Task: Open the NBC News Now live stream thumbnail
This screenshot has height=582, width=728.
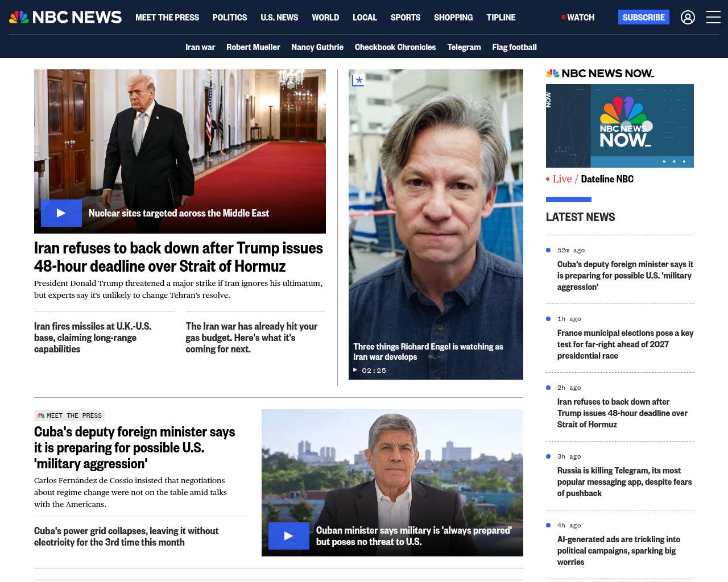Action: (x=620, y=126)
